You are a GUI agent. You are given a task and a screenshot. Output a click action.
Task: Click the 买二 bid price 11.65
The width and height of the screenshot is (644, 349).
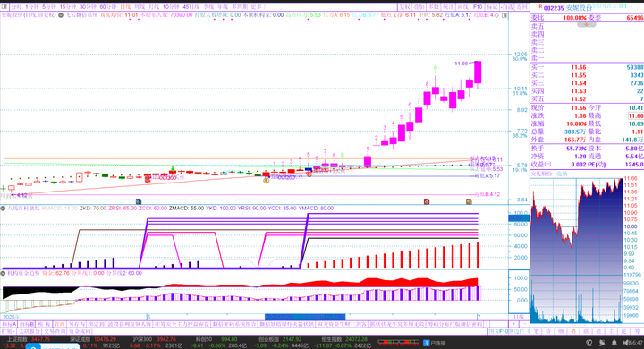[579, 75]
